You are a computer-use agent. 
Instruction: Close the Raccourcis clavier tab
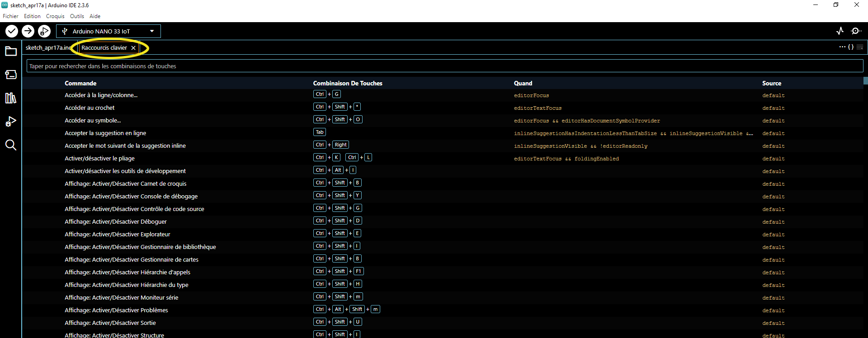(133, 48)
